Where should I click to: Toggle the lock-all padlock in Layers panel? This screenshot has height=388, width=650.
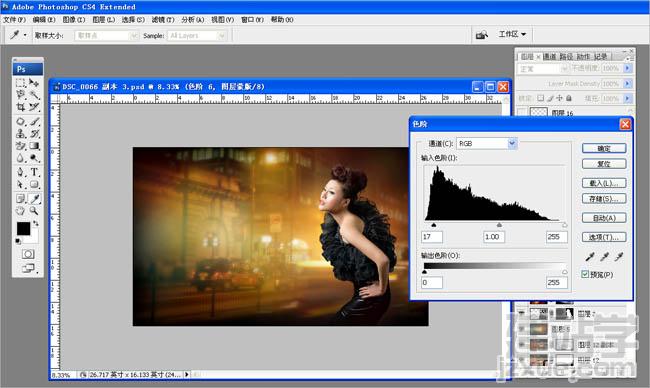pyautogui.click(x=569, y=98)
